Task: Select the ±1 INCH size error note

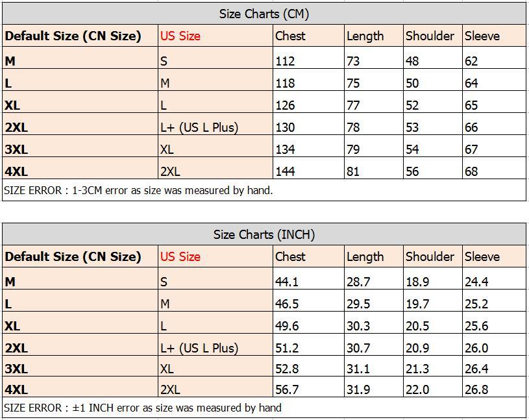Action: click(143, 408)
